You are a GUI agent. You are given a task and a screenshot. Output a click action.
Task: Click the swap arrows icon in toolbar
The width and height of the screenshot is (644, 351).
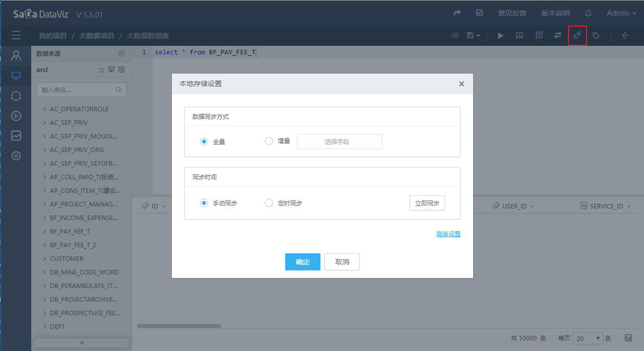(558, 35)
